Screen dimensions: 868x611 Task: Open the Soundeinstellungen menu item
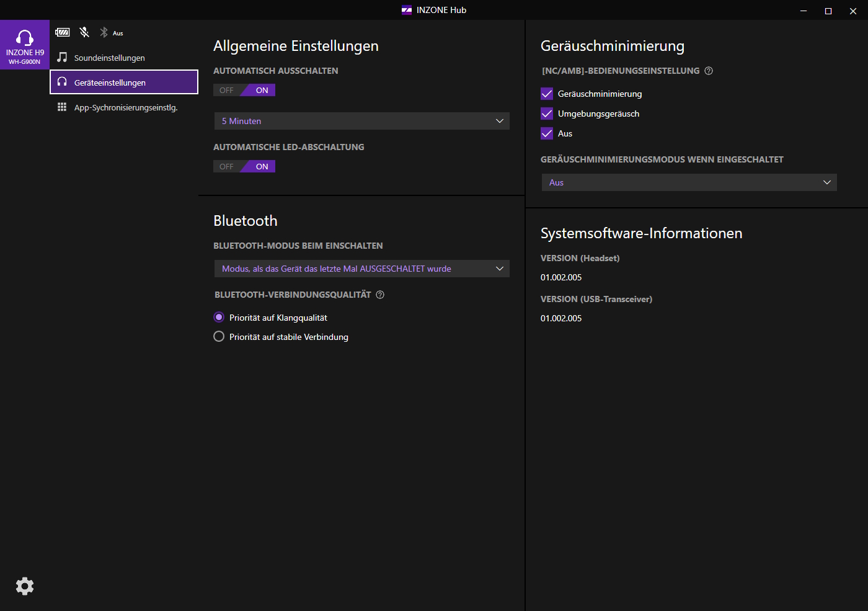click(x=124, y=57)
